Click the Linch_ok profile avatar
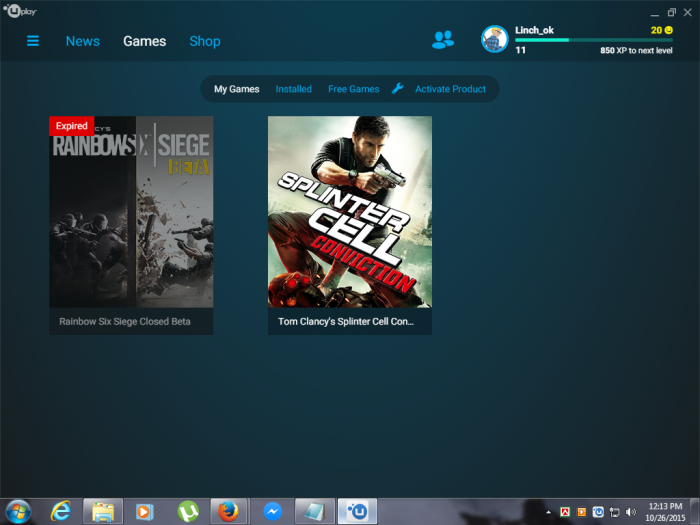 tap(495, 39)
